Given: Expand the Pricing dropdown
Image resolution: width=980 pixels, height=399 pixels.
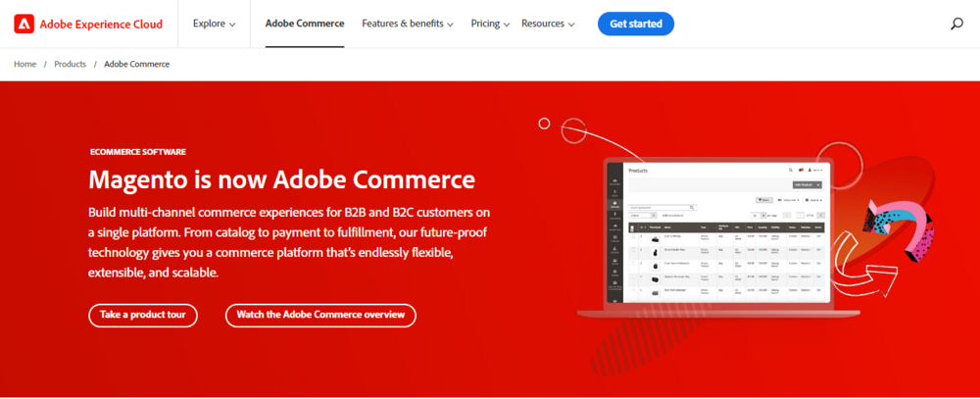Looking at the screenshot, I should coord(491,24).
